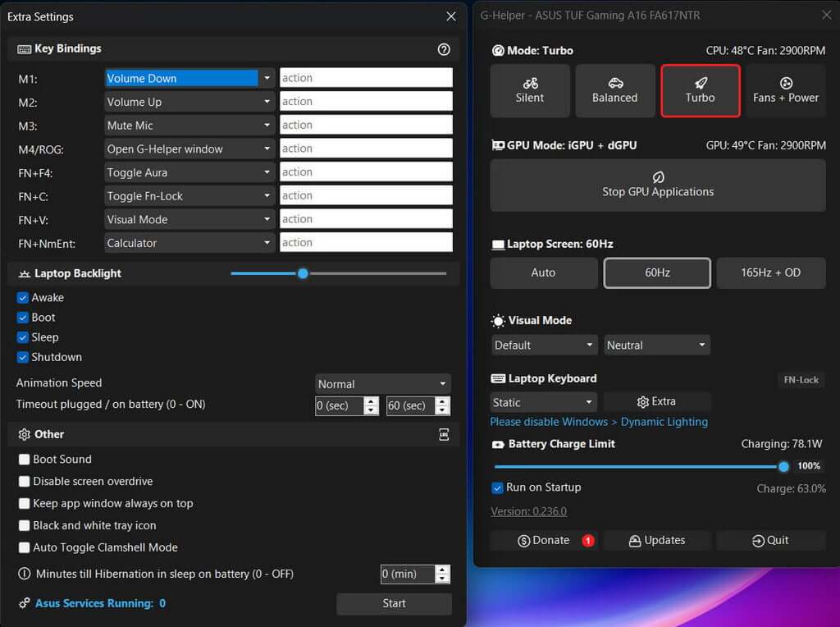Uncheck the Awake backlight checkbox
Screen dimensions: 840x627
pos(23,298)
